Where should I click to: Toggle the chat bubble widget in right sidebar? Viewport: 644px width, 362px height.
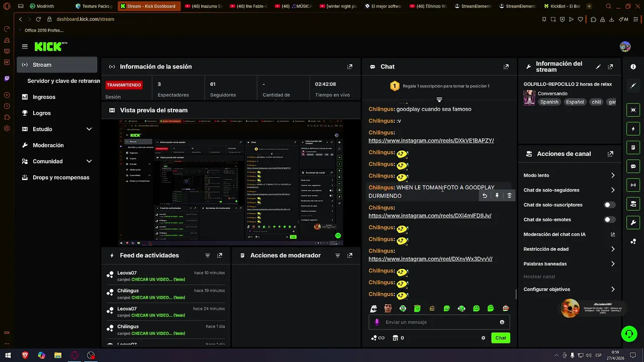point(633,166)
